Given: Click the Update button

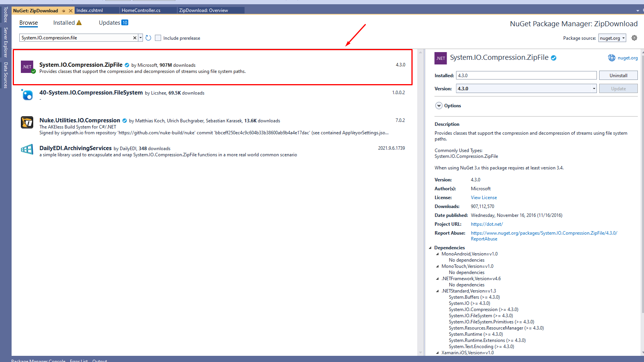Looking at the screenshot, I should (618, 89).
